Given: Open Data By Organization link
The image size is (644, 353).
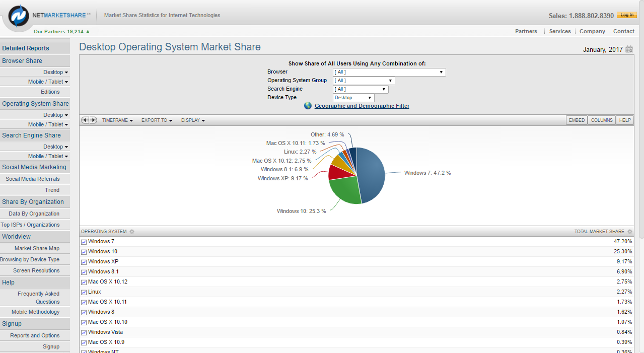Looking at the screenshot, I should point(34,214).
